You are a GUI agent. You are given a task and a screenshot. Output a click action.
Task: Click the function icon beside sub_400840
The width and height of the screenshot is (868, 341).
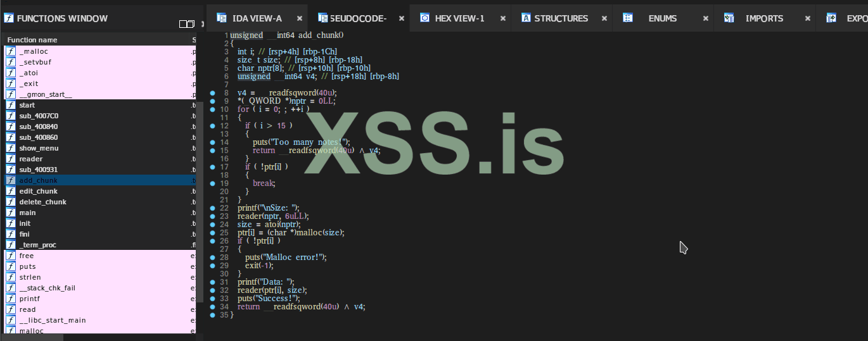[11, 127]
